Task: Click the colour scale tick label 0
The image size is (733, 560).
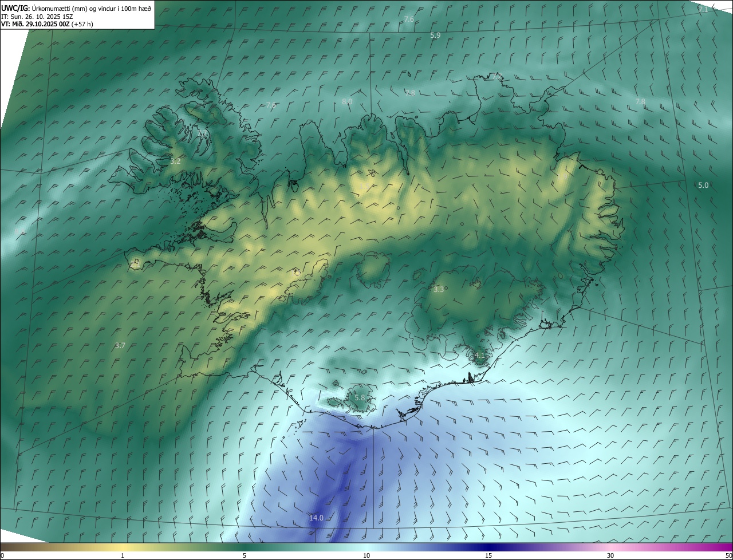Action: click(2, 556)
